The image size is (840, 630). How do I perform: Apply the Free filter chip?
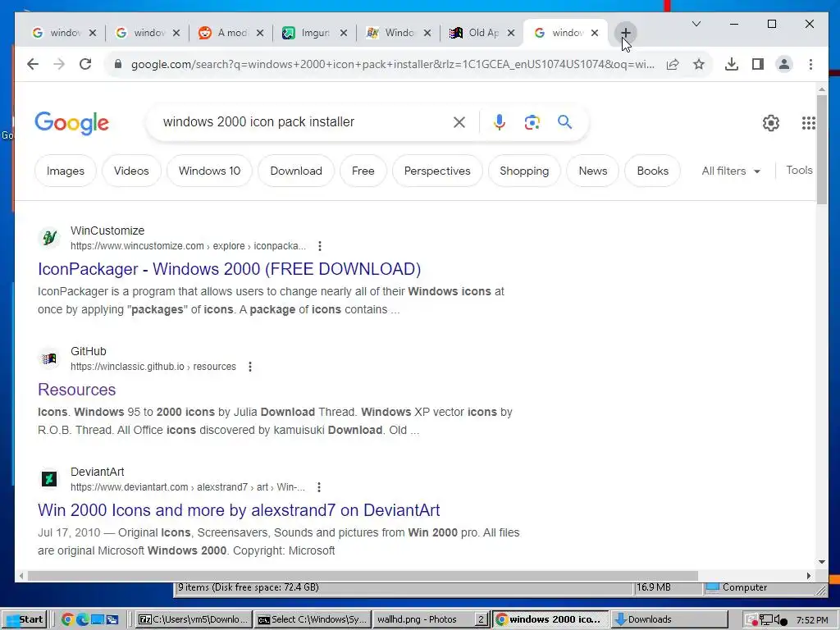click(x=363, y=171)
